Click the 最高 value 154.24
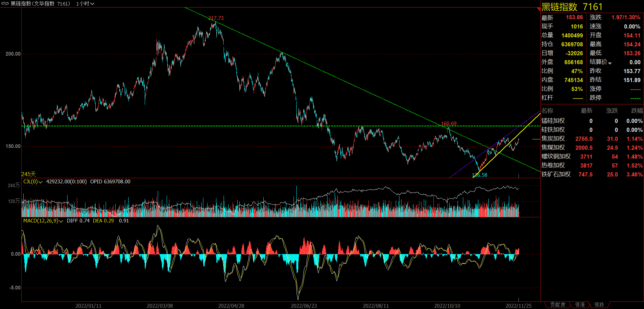644x309 pixels. pos(632,44)
